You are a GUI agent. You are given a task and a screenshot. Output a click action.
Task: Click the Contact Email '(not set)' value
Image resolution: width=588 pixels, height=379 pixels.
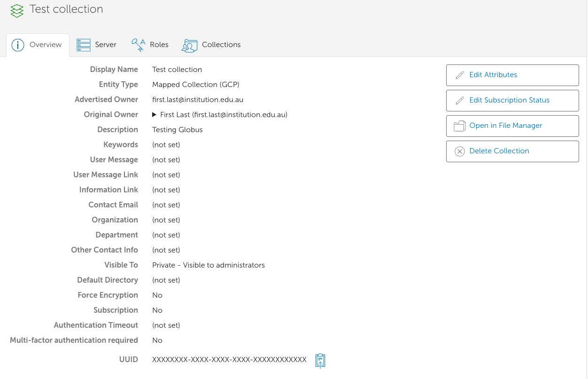(166, 205)
